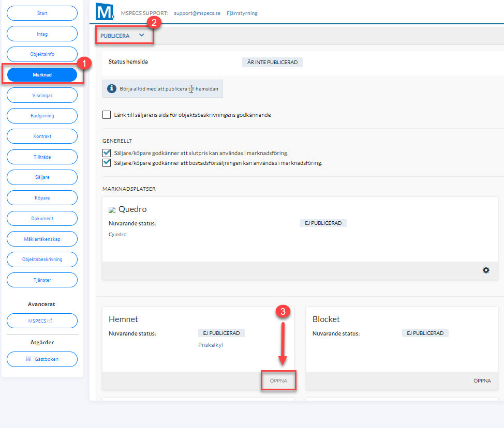Viewport: 504px width, 428px height.
Task: Click the MSPECS external link icon
Action: (50, 321)
